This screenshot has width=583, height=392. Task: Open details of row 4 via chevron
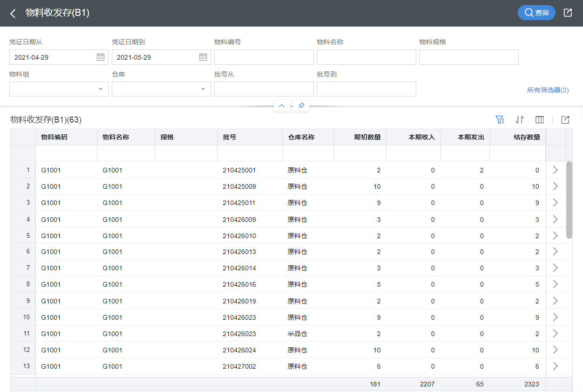(555, 219)
